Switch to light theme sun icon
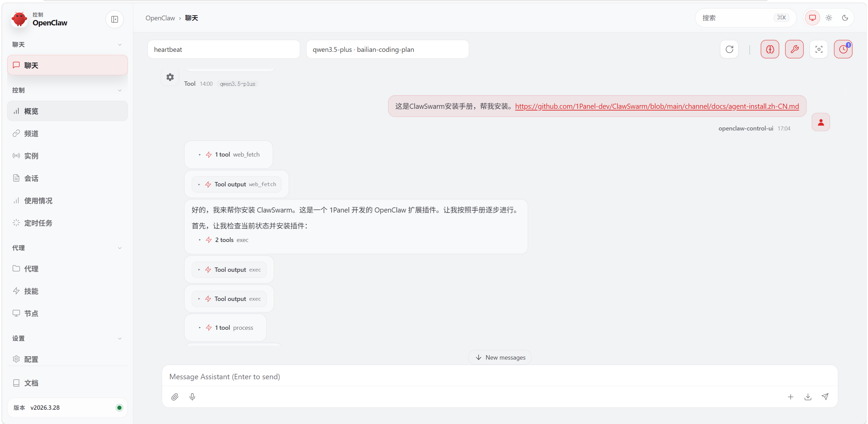 [x=829, y=18]
